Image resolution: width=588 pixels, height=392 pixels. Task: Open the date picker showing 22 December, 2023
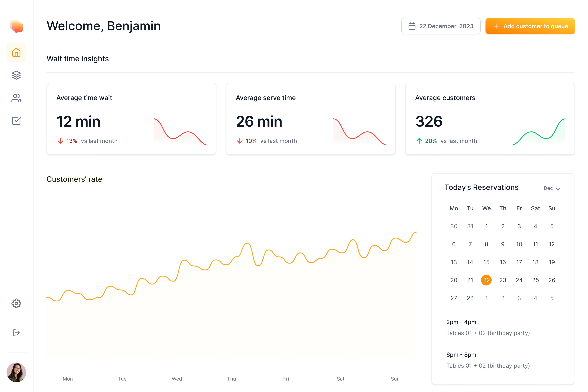click(x=441, y=26)
